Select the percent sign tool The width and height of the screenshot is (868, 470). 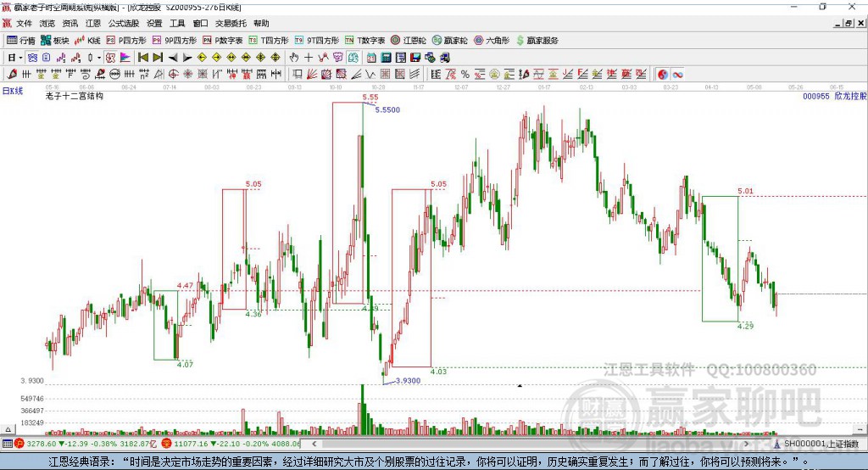point(465,75)
